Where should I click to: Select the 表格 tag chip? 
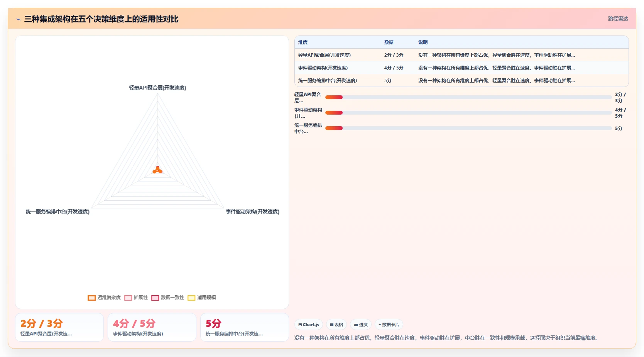click(336, 325)
